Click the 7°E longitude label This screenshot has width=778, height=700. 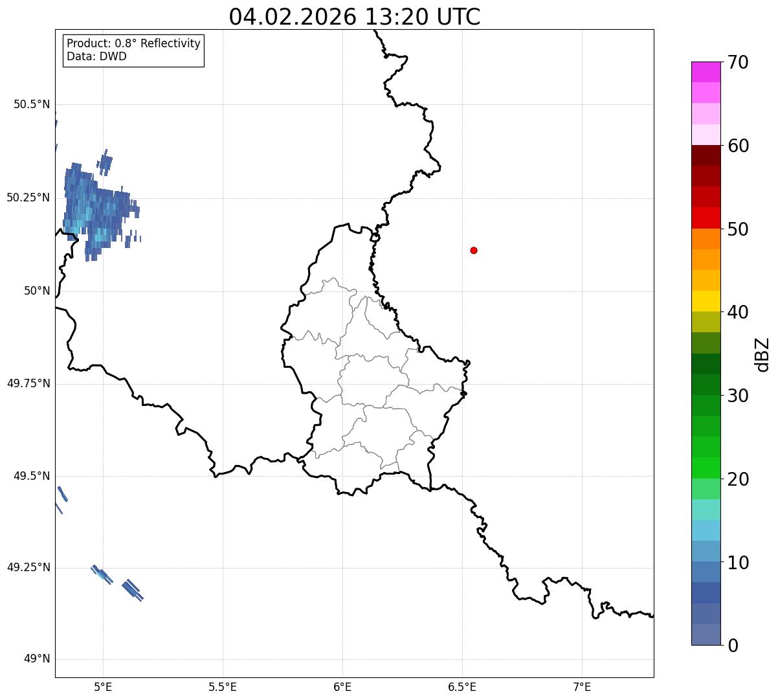pos(582,687)
